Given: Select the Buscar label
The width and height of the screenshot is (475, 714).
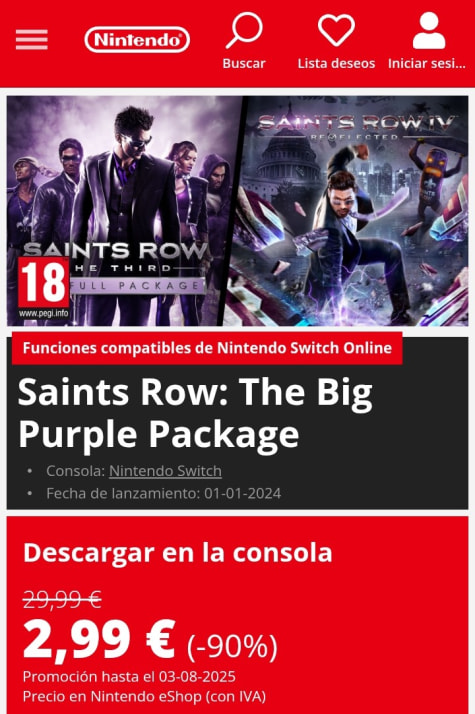Looking at the screenshot, I should coord(244,63).
